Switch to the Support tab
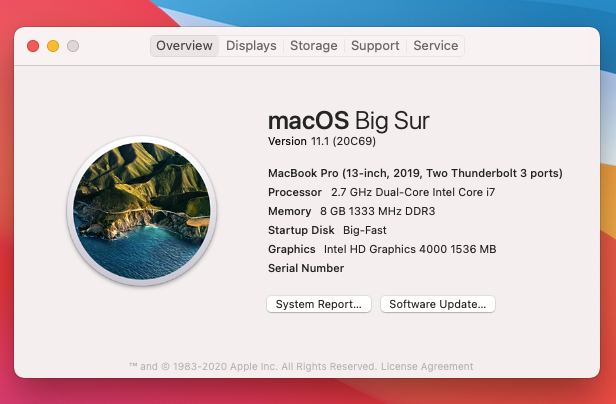Screen dimensions: 616x404 pos(375,46)
